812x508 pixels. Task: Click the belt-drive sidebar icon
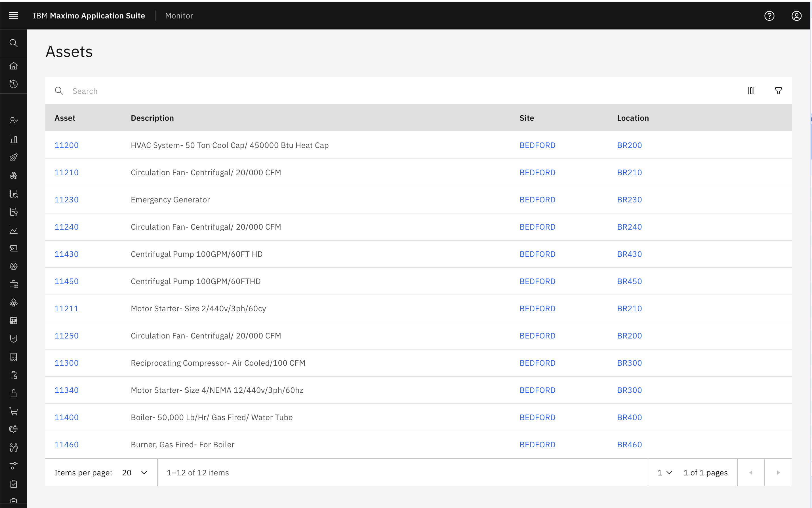tap(13, 158)
